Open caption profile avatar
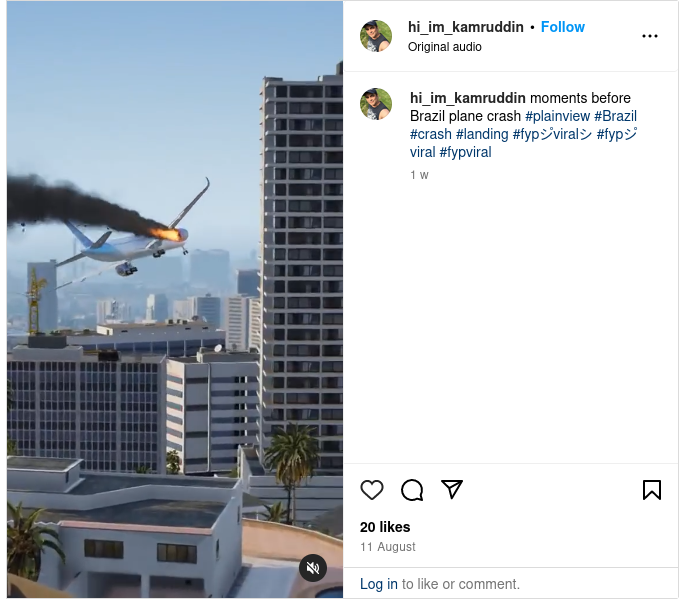This screenshot has width=687, height=611. 375,104
